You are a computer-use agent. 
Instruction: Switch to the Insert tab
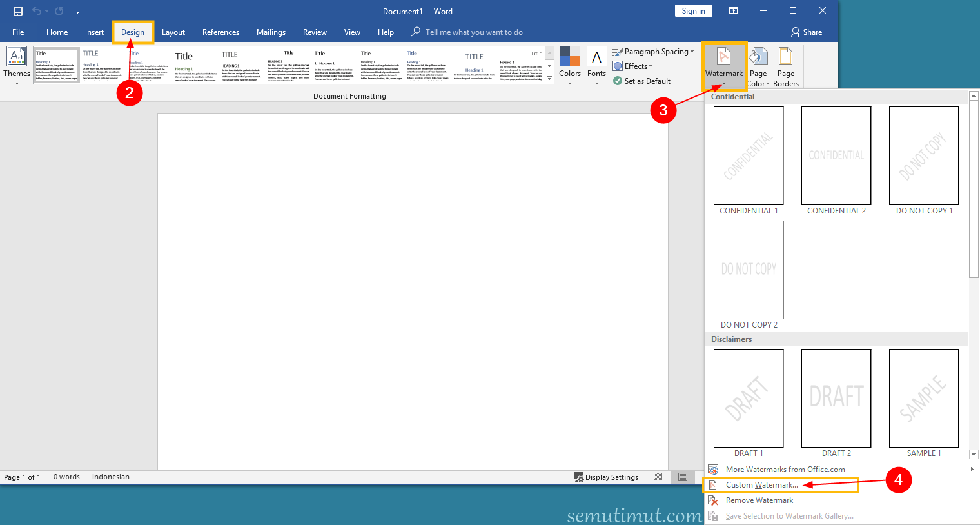(x=94, y=32)
